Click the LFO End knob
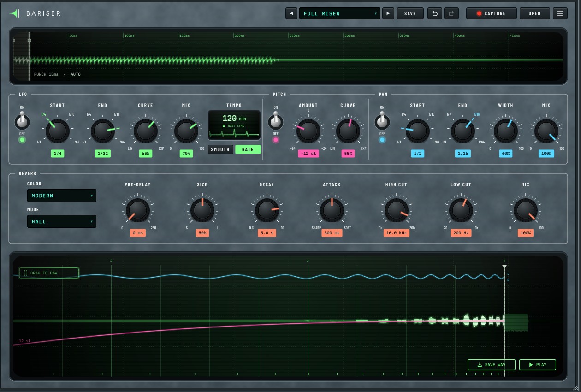Image resolution: width=581 pixels, height=392 pixels. pos(102,131)
